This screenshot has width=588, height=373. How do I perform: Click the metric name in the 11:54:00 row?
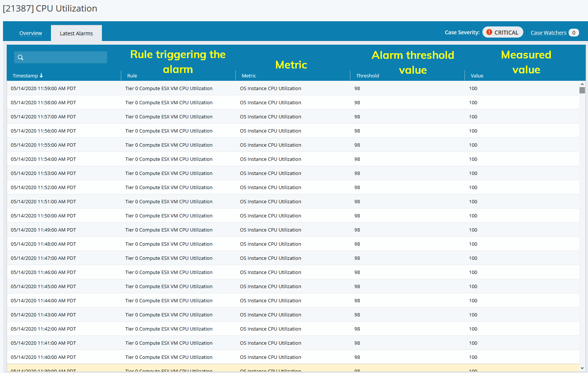(270, 159)
